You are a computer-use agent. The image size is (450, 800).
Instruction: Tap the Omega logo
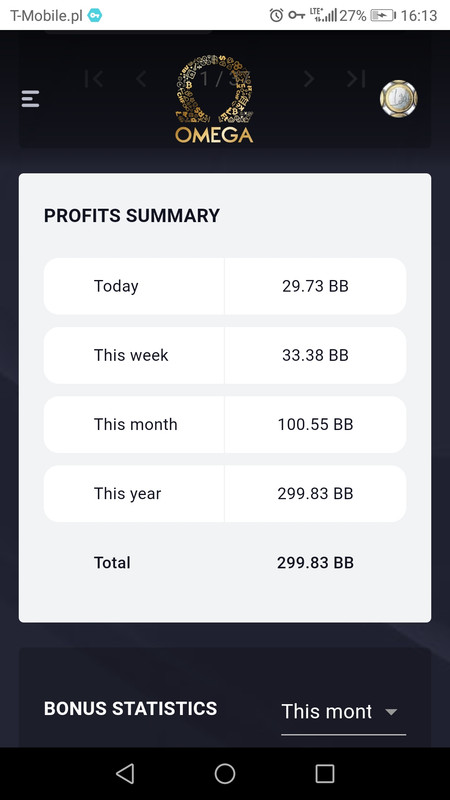[x=214, y=99]
